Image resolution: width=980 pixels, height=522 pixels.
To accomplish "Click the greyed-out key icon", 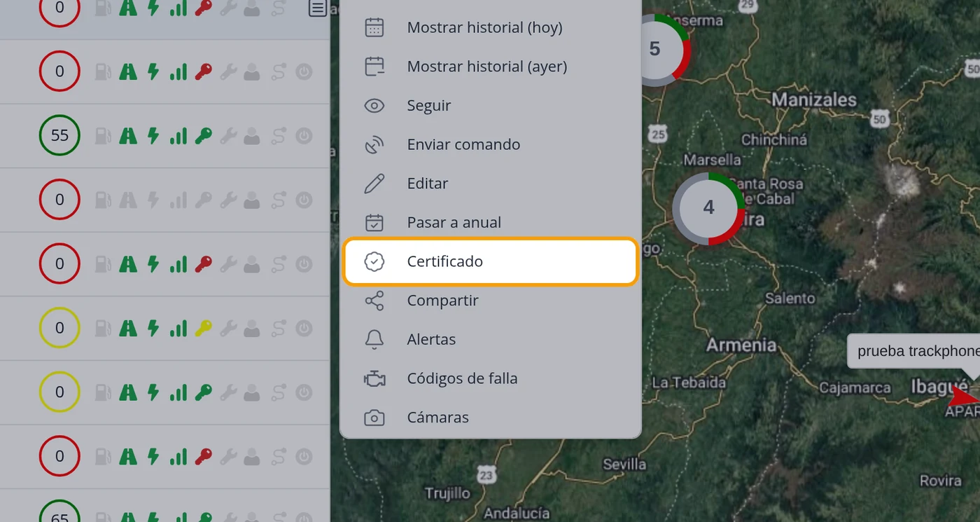I will (x=204, y=200).
